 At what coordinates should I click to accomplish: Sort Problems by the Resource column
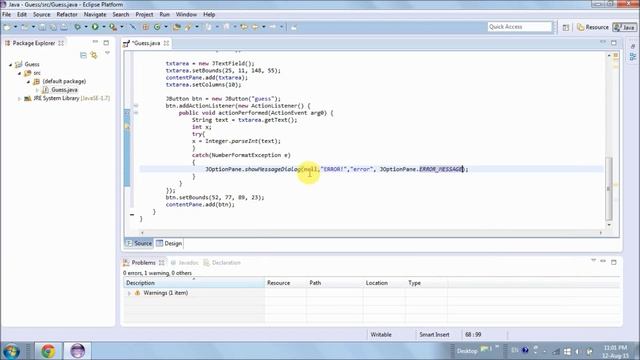285,283
